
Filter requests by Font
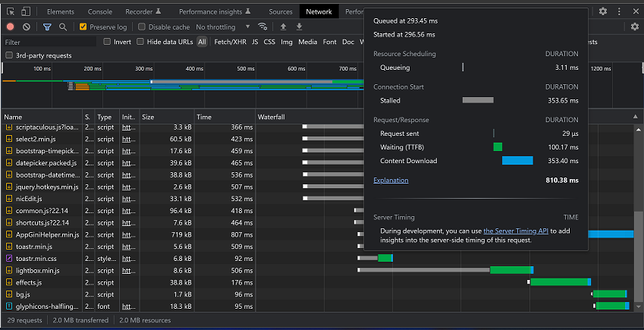(329, 42)
